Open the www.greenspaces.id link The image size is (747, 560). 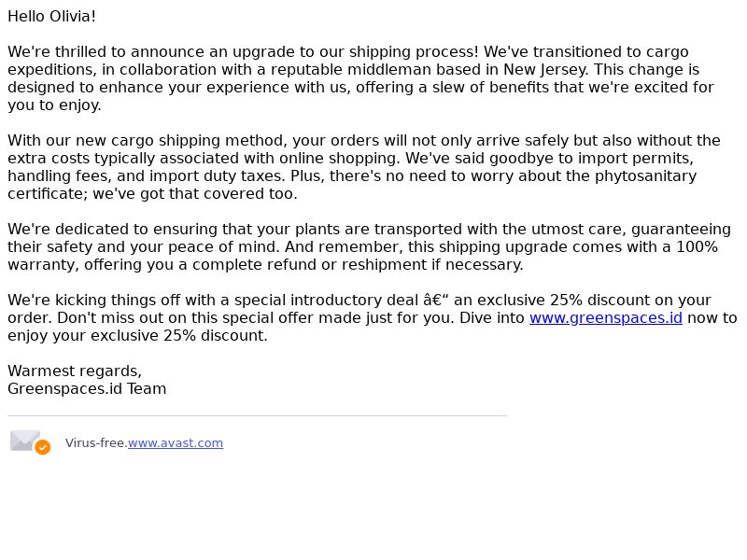click(x=605, y=317)
